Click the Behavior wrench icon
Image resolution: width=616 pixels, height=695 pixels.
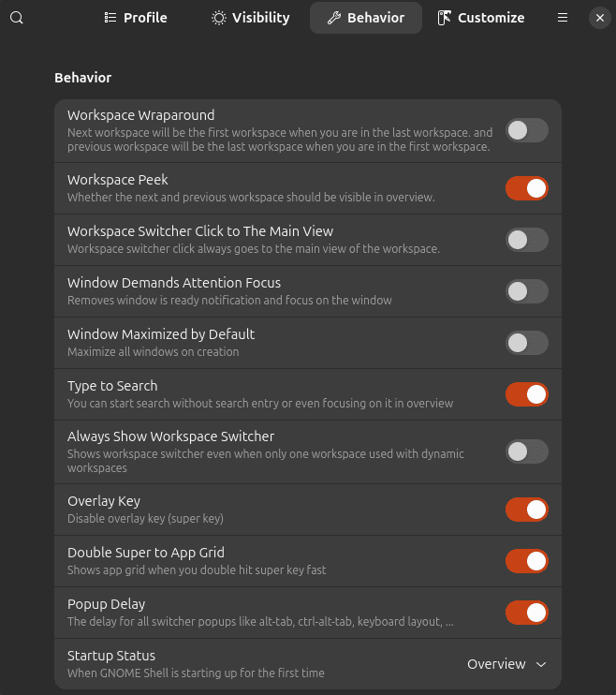pyautogui.click(x=333, y=18)
